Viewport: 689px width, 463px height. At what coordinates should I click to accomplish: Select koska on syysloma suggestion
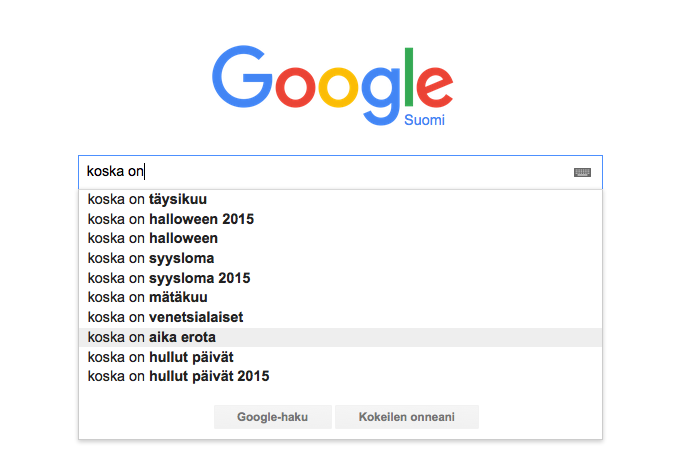point(340,258)
